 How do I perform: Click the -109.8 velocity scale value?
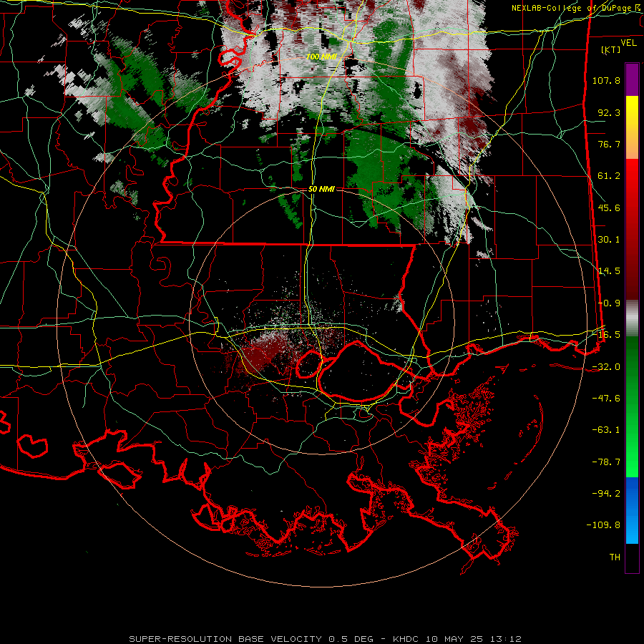tap(603, 525)
